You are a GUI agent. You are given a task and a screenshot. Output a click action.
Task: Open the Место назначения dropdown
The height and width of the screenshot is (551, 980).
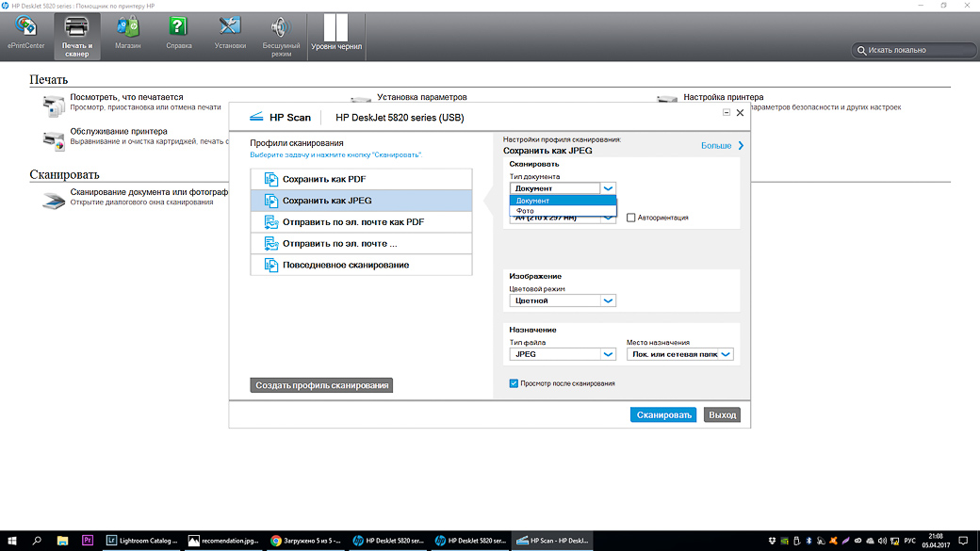(725, 354)
